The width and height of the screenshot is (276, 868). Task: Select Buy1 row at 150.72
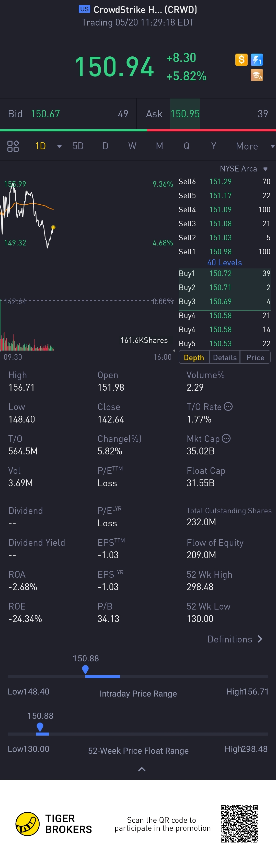(x=224, y=274)
